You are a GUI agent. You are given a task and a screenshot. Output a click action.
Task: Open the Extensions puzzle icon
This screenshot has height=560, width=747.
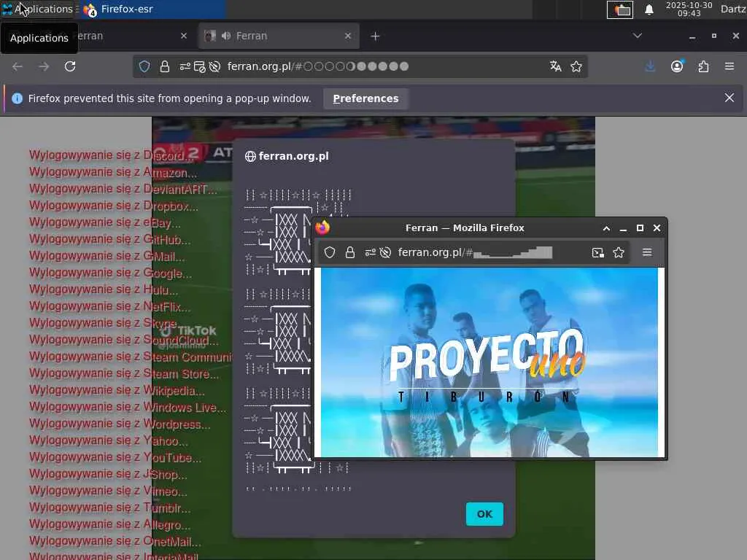click(703, 66)
